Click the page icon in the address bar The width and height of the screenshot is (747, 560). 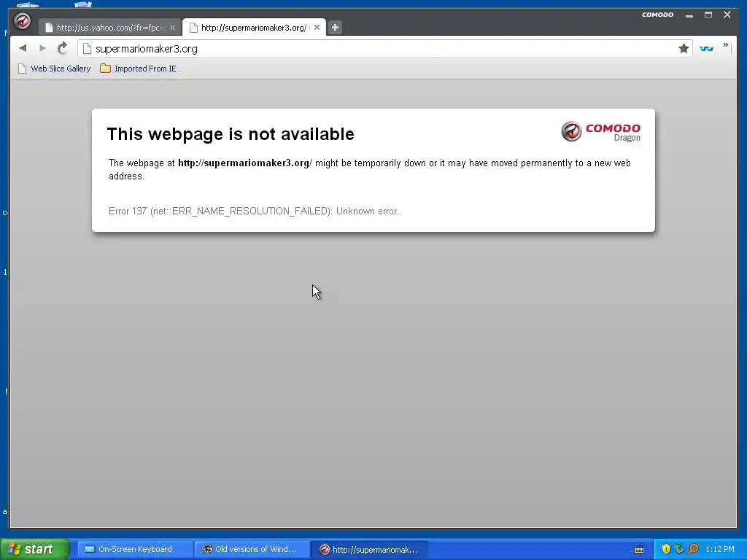pos(87,49)
